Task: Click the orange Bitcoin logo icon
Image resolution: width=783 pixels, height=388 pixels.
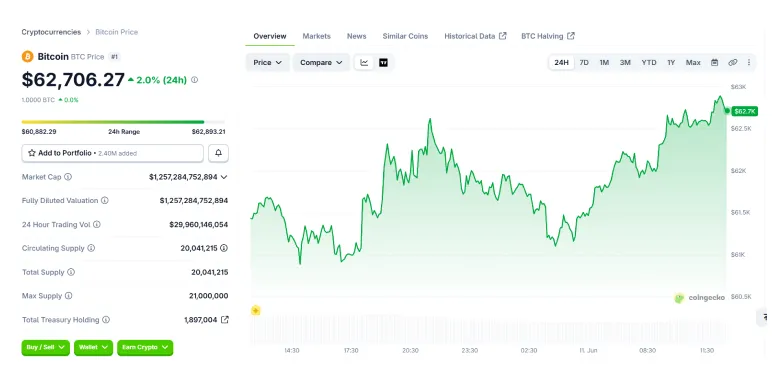Action: [27, 56]
